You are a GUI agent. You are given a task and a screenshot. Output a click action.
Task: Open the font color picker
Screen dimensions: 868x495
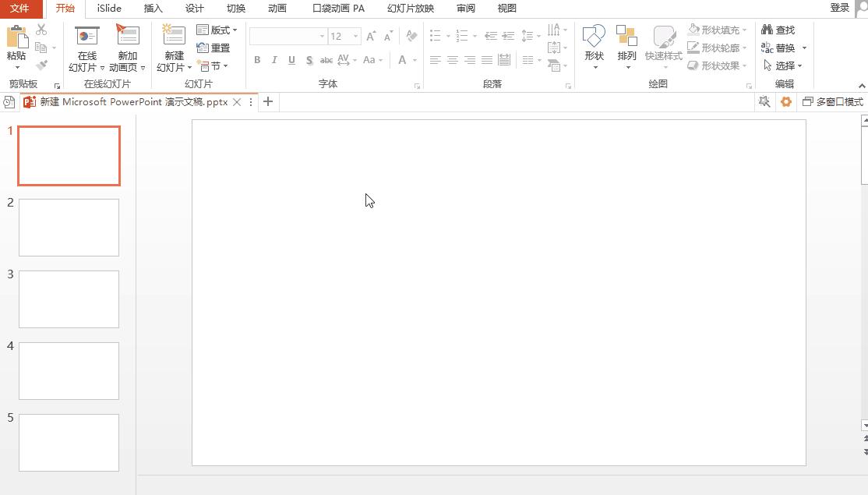click(x=404, y=60)
